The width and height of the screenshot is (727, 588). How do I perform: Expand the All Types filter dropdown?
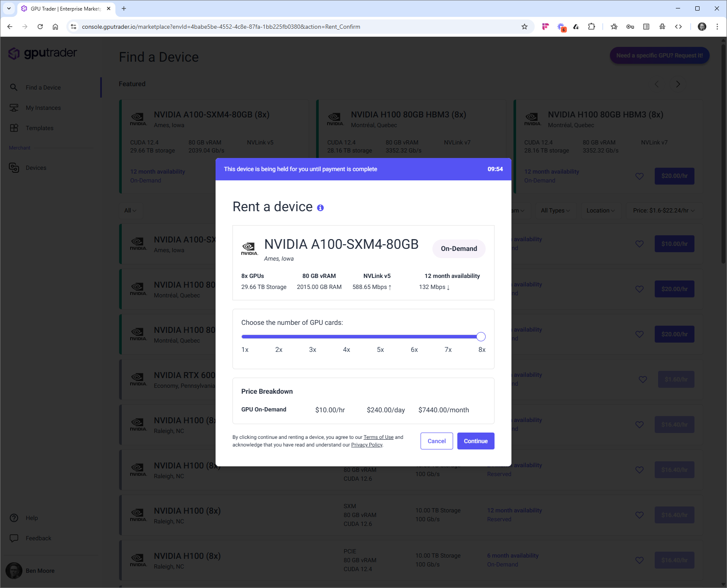[x=555, y=210]
